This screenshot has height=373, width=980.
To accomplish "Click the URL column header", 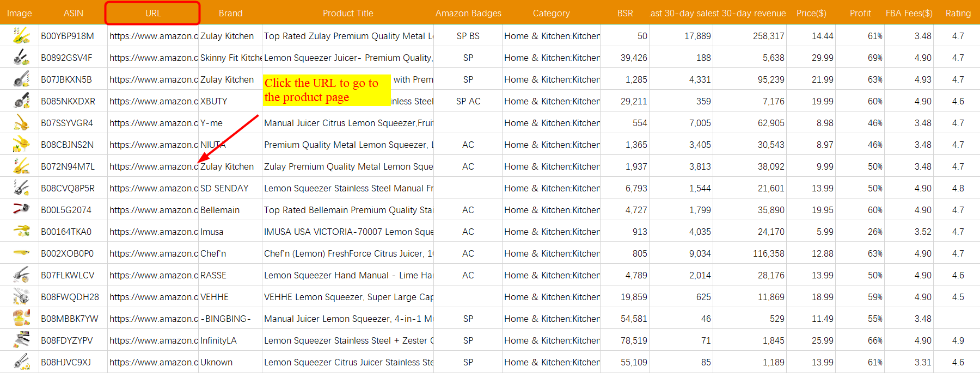I will click(153, 13).
